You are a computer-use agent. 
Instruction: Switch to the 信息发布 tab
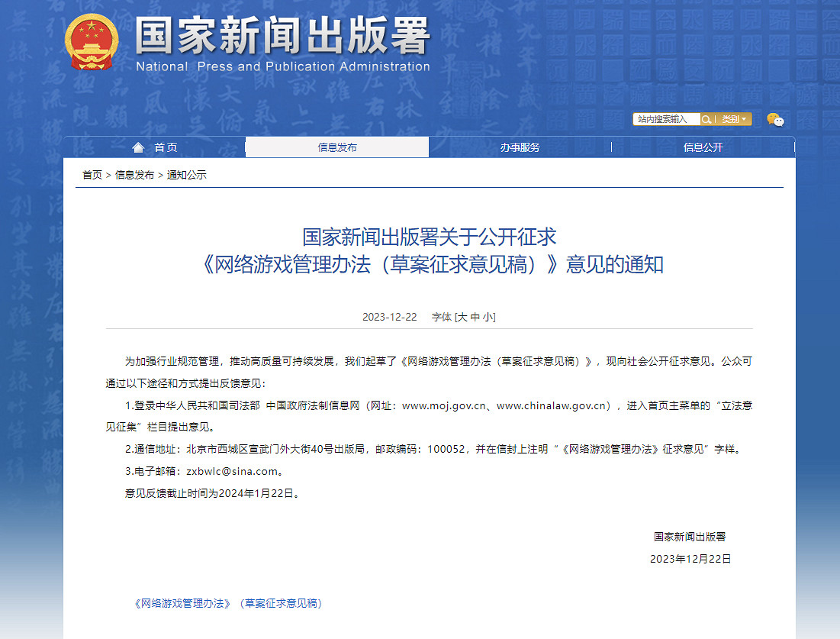tap(336, 147)
